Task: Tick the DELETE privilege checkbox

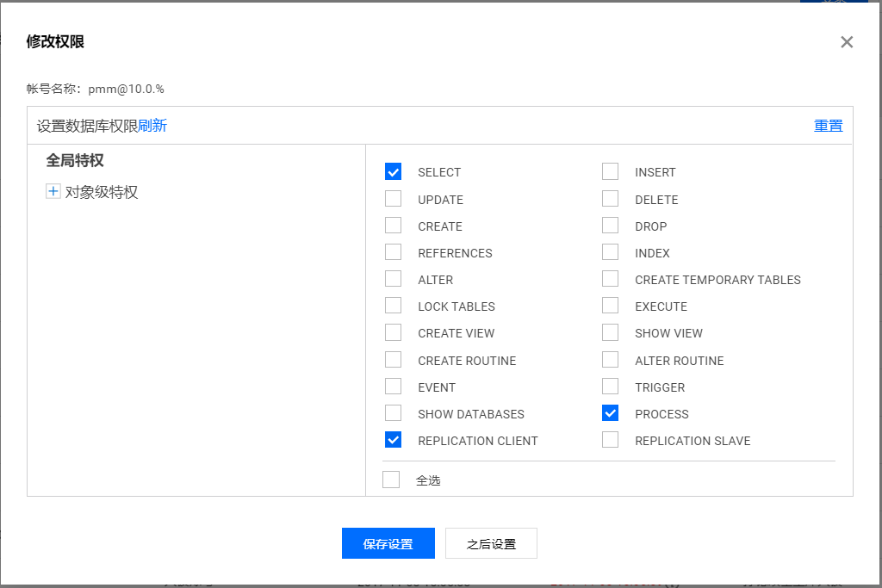Action: (x=611, y=199)
